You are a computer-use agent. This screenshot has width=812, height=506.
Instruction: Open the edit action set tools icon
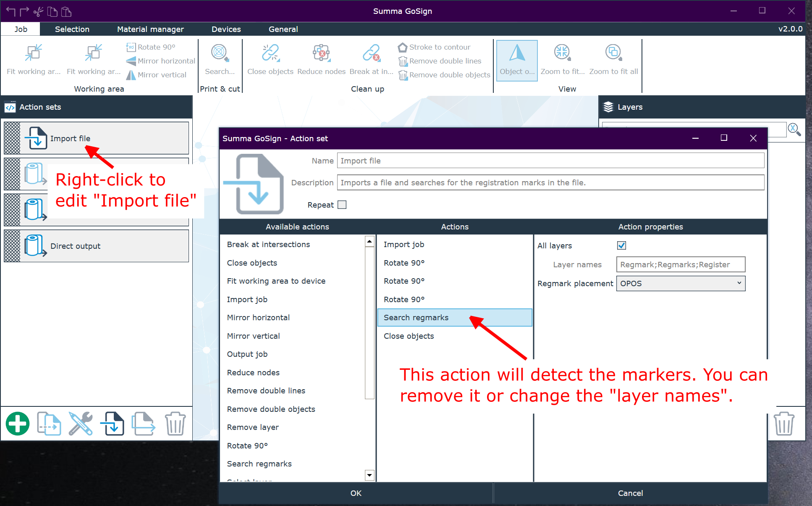point(81,424)
